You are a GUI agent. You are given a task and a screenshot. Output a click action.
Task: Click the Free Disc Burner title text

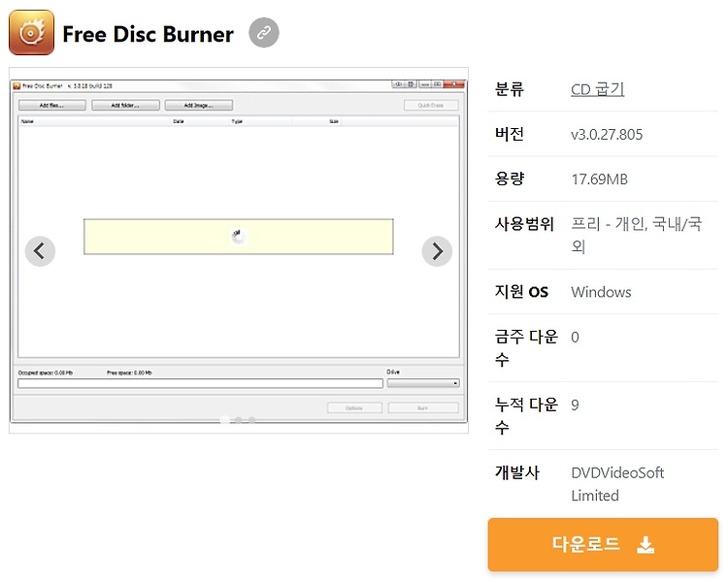pyautogui.click(x=148, y=34)
